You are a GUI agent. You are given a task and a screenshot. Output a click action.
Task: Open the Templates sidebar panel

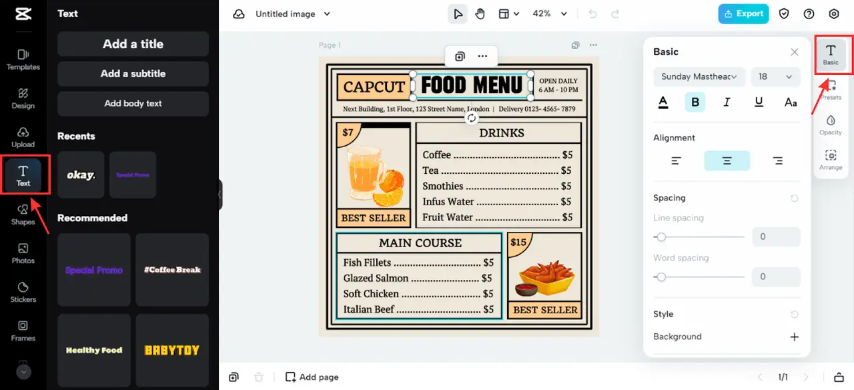23,60
